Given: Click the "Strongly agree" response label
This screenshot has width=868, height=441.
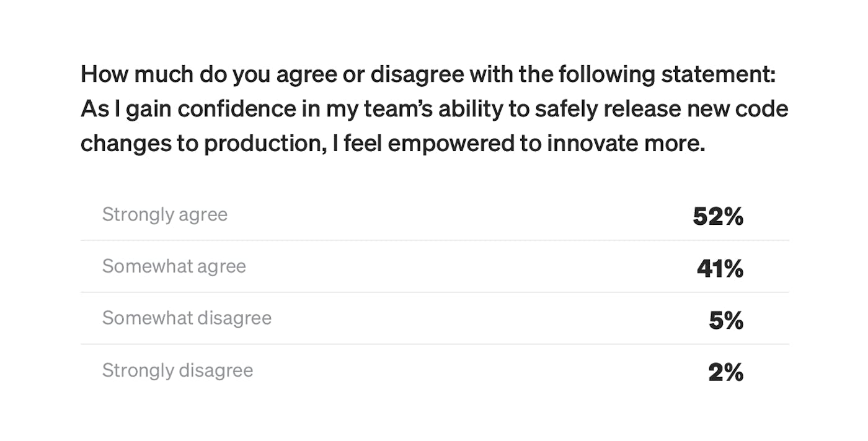Looking at the screenshot, I should point(164,215).
